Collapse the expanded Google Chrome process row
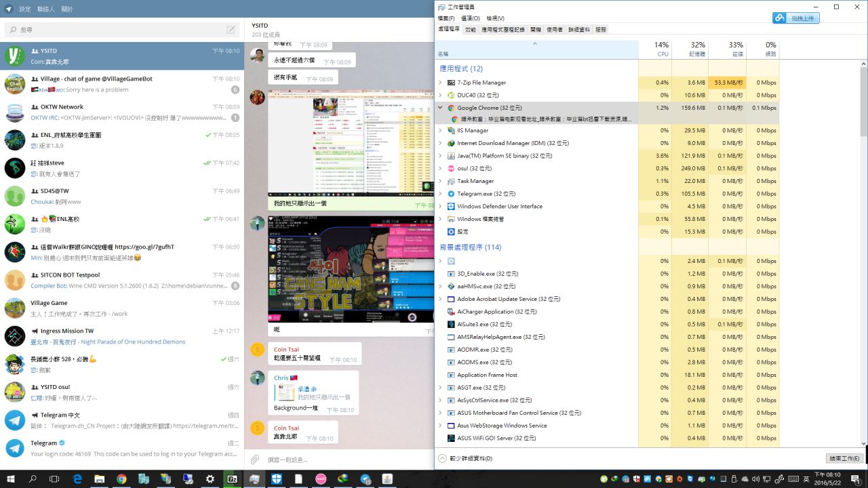Screen dimensions: 868x488 440,108
